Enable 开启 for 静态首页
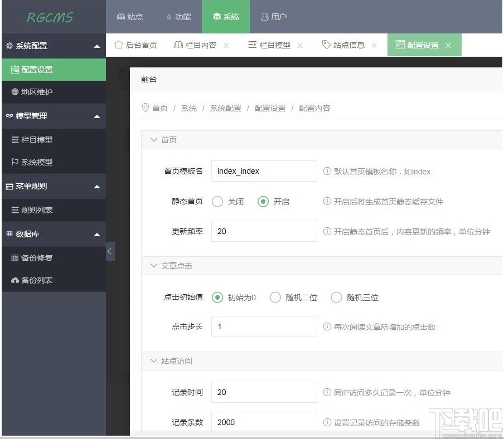This screenshot has height=439, width=504. [263, 202]
